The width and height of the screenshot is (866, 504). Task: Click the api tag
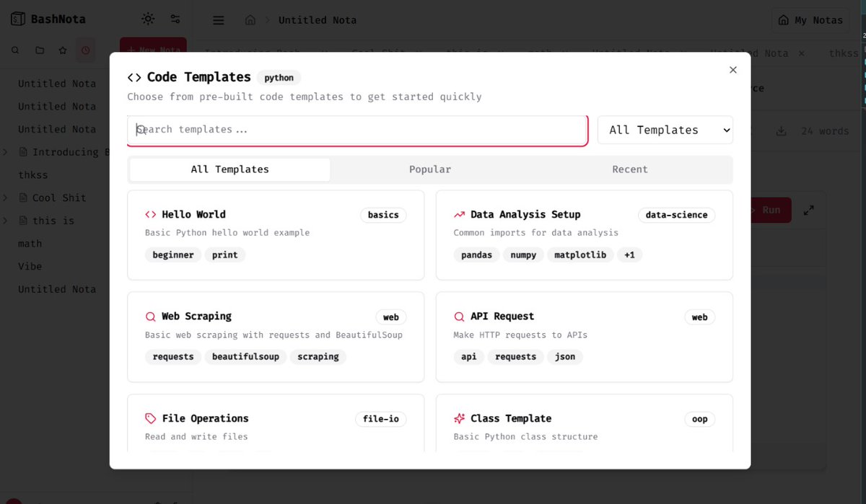click(469, 357)
